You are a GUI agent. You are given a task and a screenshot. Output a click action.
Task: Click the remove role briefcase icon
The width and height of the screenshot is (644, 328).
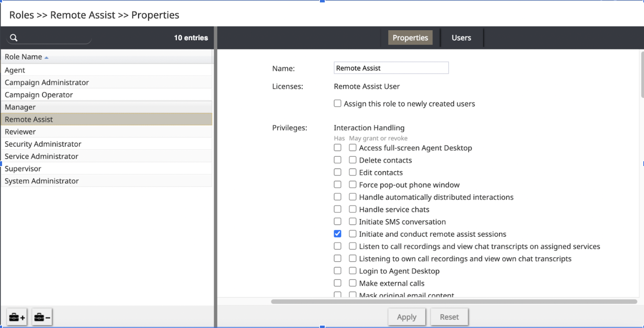[x=42, y=317]
